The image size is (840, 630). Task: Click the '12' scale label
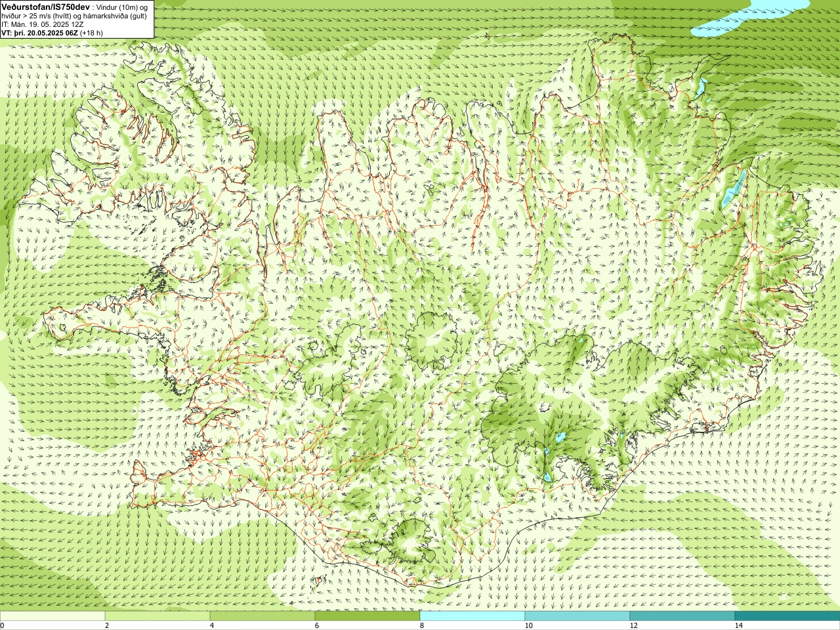pyautogui.click(x=633, y=625)
